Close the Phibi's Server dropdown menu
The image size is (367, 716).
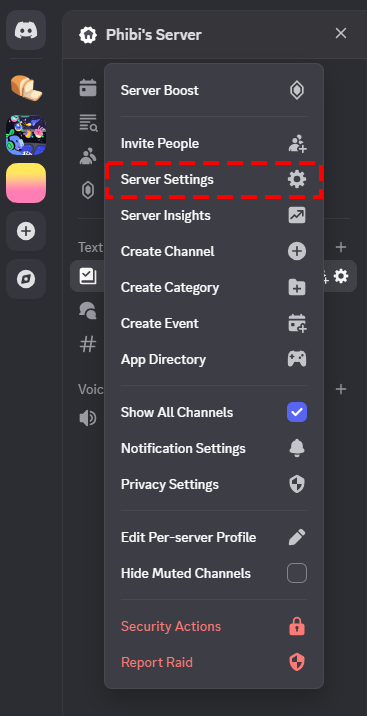341,33
